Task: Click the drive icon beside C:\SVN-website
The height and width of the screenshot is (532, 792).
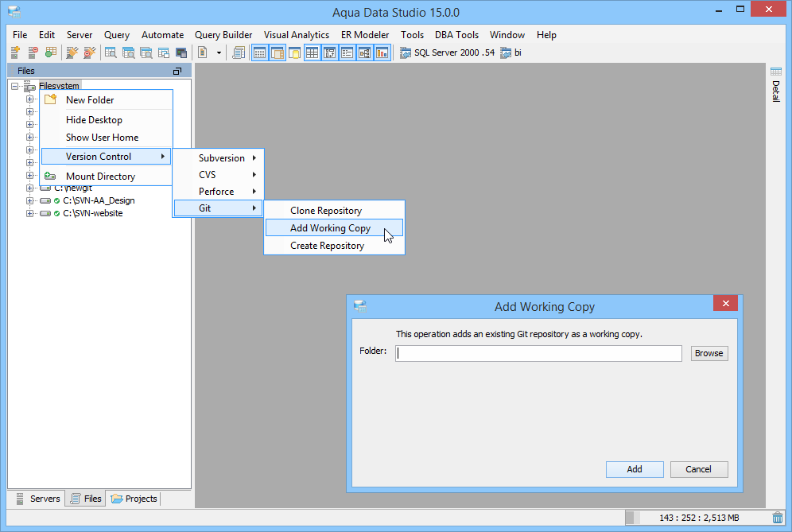Action: click(45, 213)
